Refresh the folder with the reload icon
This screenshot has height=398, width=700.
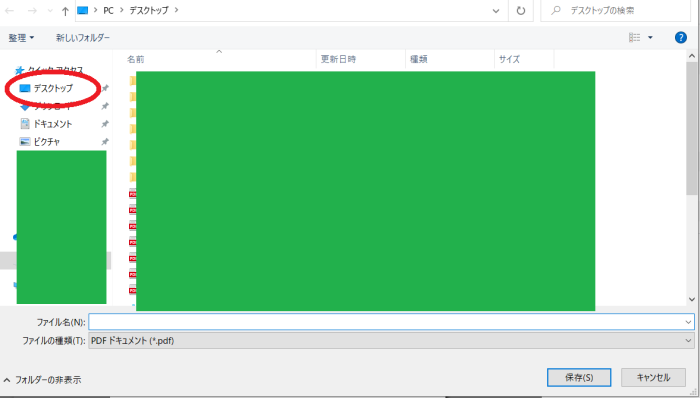click(x=521, y=11)
